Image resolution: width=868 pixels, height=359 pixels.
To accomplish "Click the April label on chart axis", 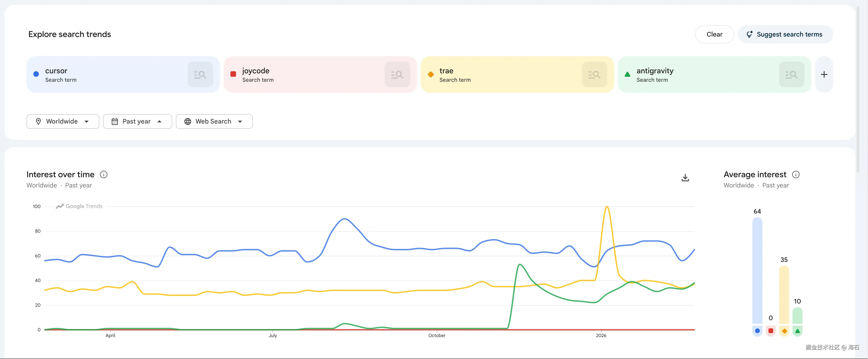I will tap(111, 335).
